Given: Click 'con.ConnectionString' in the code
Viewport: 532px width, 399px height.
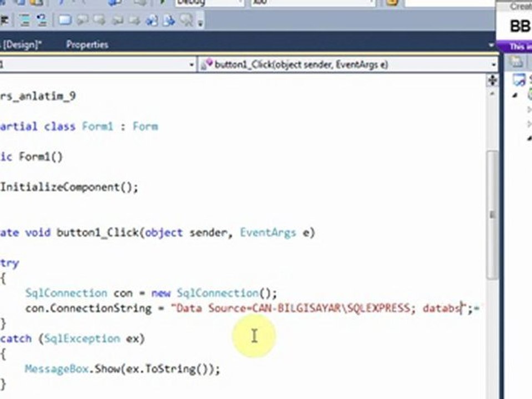Looking at the screenshot, I should coord(88,308).
